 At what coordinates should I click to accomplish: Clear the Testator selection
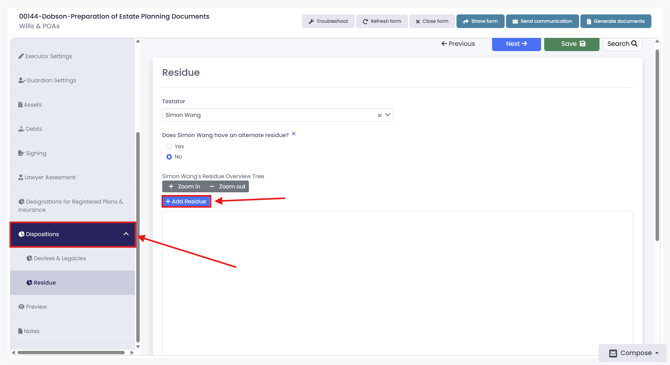pyautogui.click(x=379, y=115)
